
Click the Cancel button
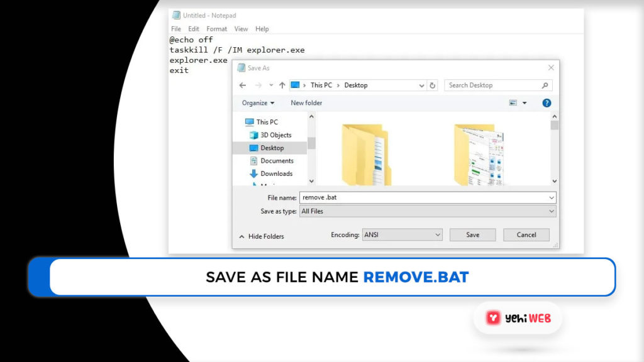[526, 234]
